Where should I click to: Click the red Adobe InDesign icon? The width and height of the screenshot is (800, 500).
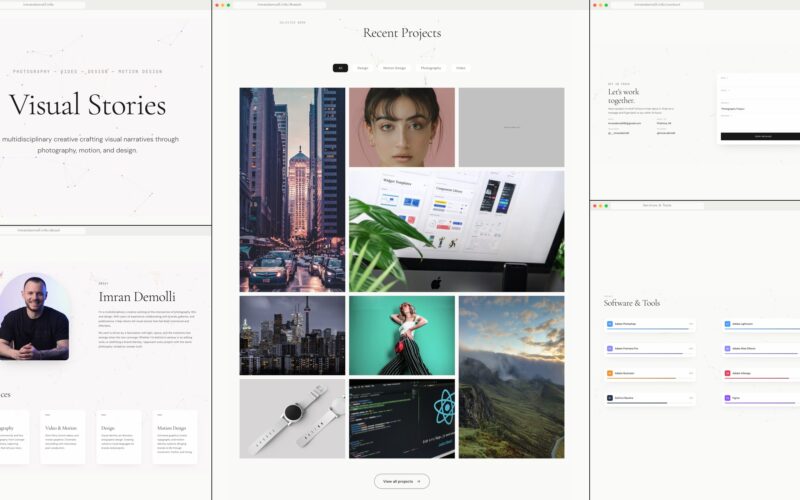click(x=727, y=373)
